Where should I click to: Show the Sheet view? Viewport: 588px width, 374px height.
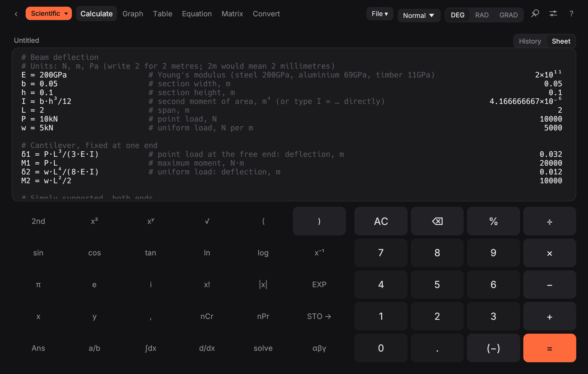pos(561,41)
